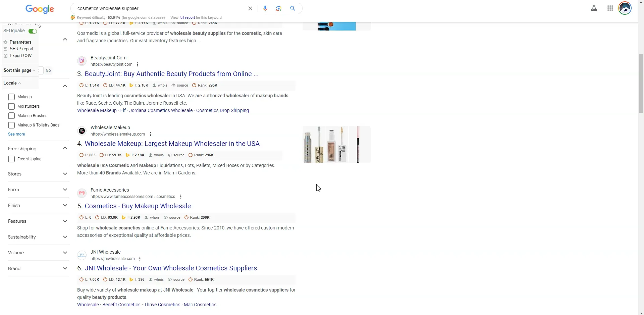Open more options for the JNI Wholesale result
Viewport: 644px width, 315px height.
(140, 259)
